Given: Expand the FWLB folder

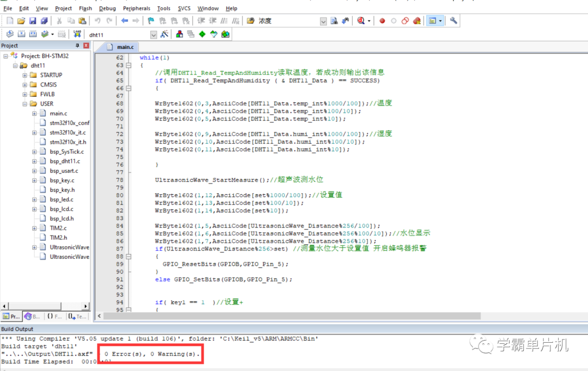Looking at the screenshot, I should coord(24,95).
